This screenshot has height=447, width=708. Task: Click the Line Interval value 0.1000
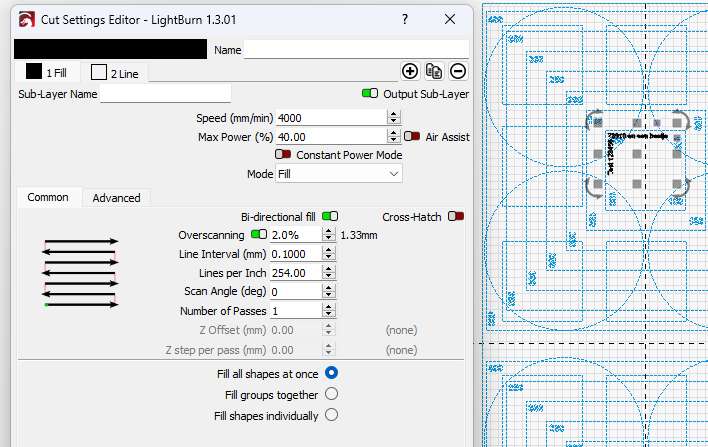(x=296, y=254)
